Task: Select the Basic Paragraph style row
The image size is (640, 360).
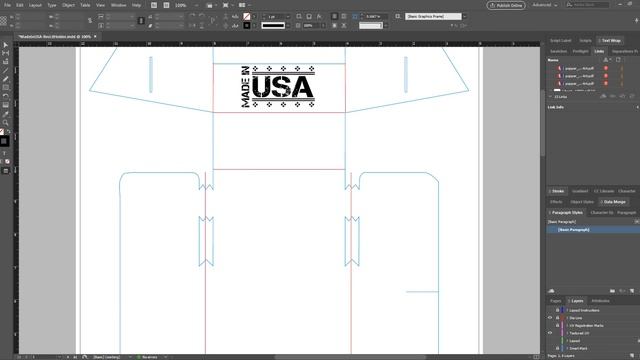Action: [593, 229]
